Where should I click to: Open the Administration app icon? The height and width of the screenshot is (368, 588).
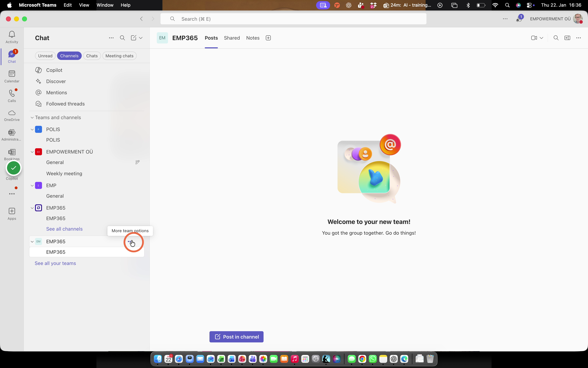point(12,135)
